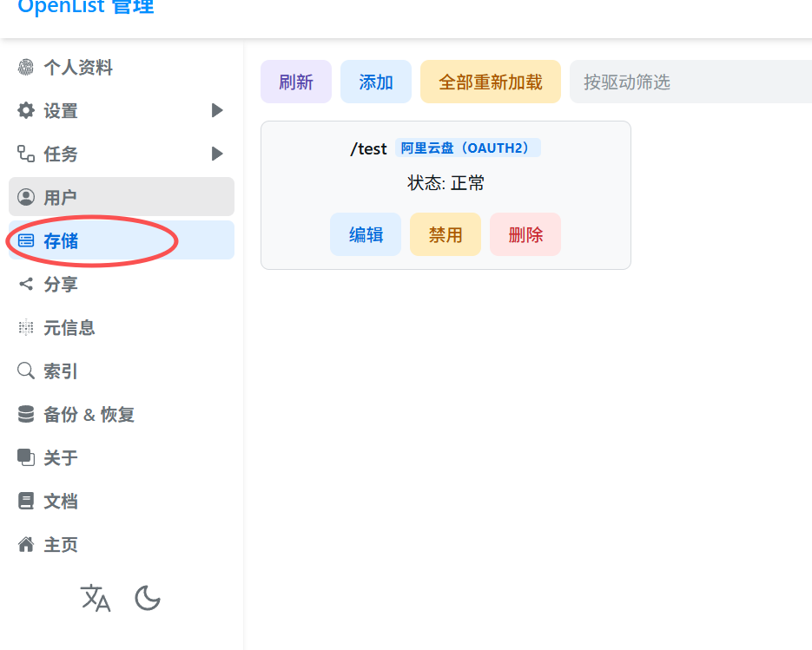Click the 分享 share icon
This screenshot has width=812, height=650.
26,284
